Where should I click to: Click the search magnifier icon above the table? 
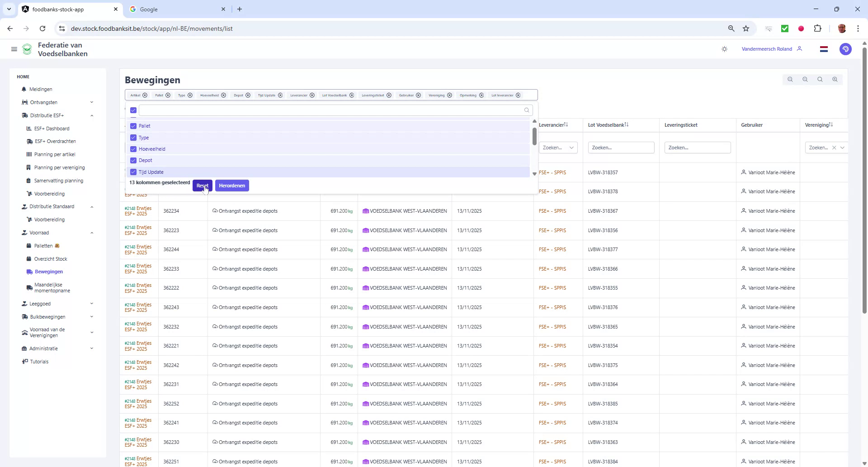820,80
